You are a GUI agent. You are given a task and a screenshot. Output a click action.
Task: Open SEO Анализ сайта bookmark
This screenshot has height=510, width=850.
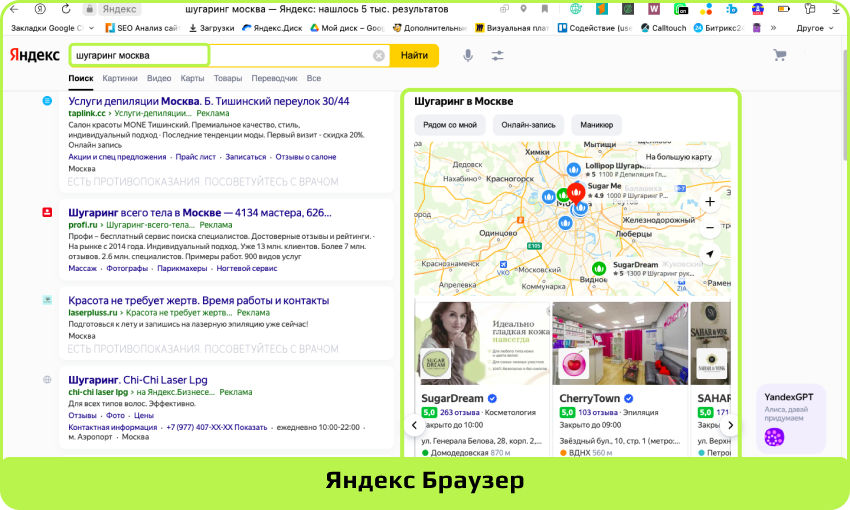142,28
